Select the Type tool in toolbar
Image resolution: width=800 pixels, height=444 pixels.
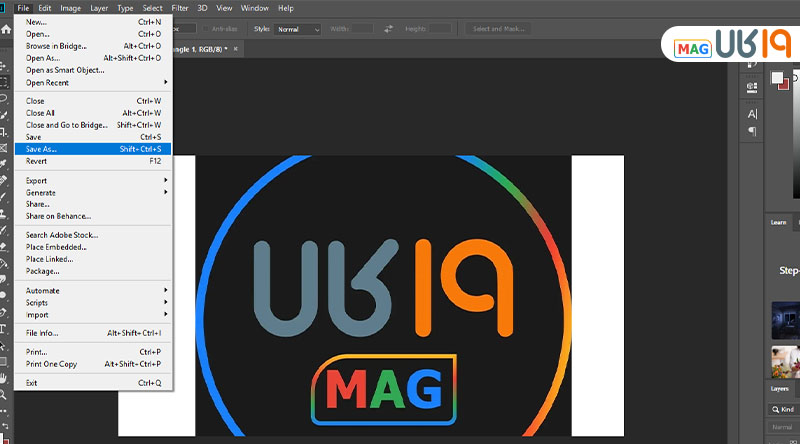(5, 328)
